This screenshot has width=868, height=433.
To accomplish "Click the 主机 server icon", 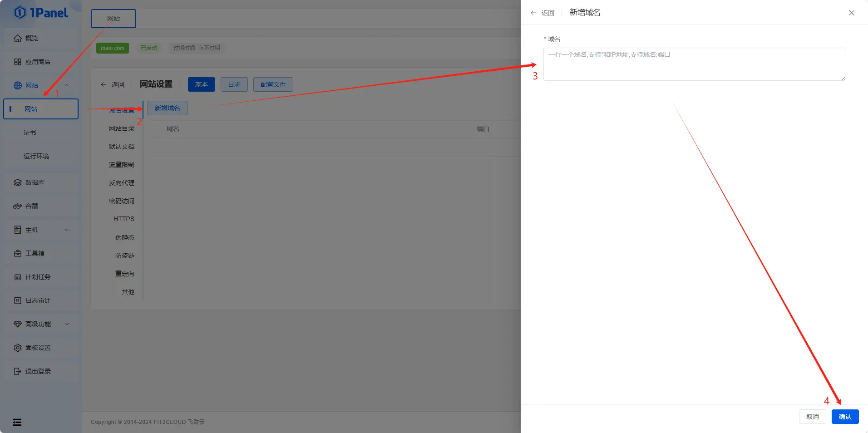I will tap(18, 230).
